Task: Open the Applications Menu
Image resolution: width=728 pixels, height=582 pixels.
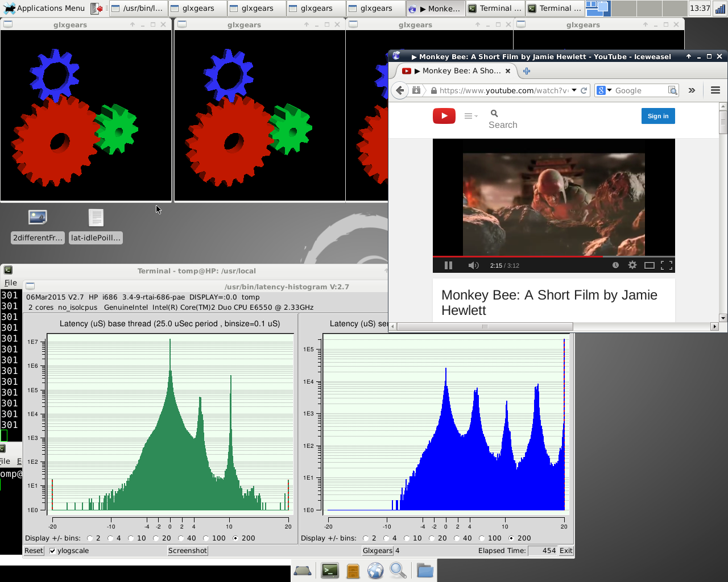Action: click(x=44, y=8)
